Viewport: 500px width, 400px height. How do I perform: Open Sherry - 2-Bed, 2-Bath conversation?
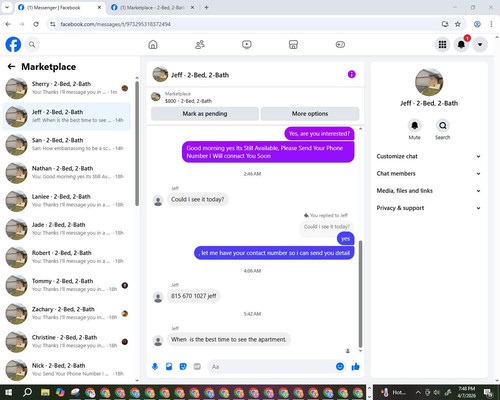(67, 88)
